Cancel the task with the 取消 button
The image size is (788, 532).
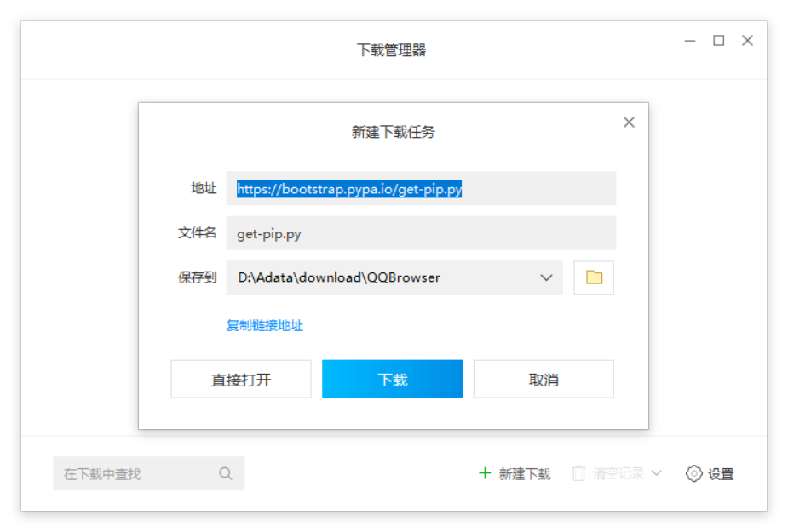pos(544,378)
